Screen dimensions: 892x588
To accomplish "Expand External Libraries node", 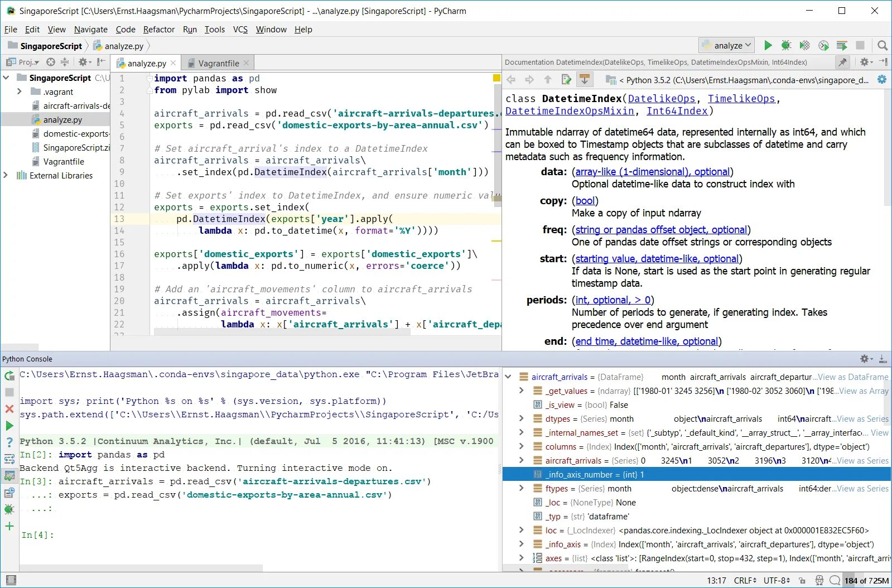I will pyautogui.click(x=6, y=175).
